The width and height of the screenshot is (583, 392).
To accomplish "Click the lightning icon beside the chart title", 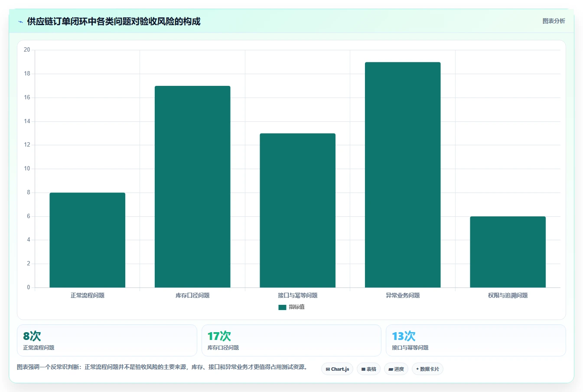I will [x=20, y=22].
